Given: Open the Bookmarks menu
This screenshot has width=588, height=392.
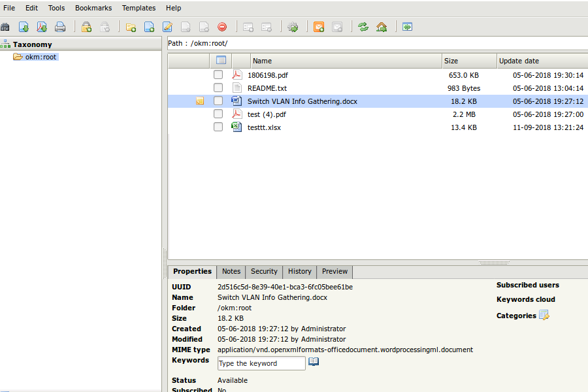Looking at the screenshot, I should point(93,8).
